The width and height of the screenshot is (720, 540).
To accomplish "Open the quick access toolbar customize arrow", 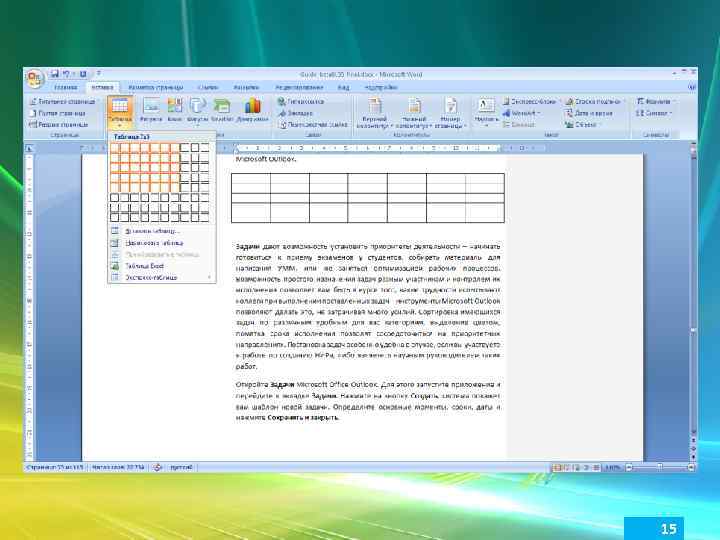I will click(x=98, y=73).
